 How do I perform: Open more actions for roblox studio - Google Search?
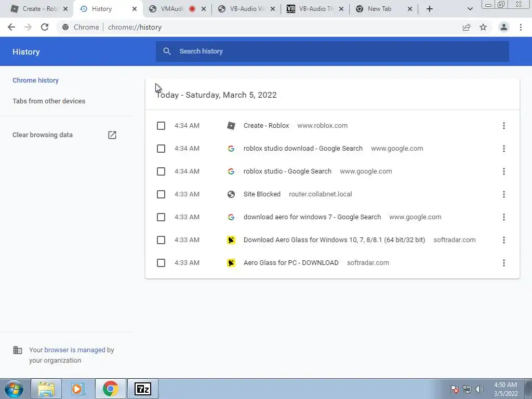coord(504,171)
